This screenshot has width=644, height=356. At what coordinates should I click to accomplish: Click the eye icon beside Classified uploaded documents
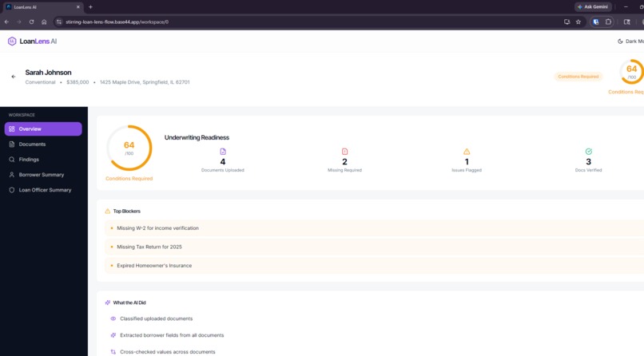point(113,318)
